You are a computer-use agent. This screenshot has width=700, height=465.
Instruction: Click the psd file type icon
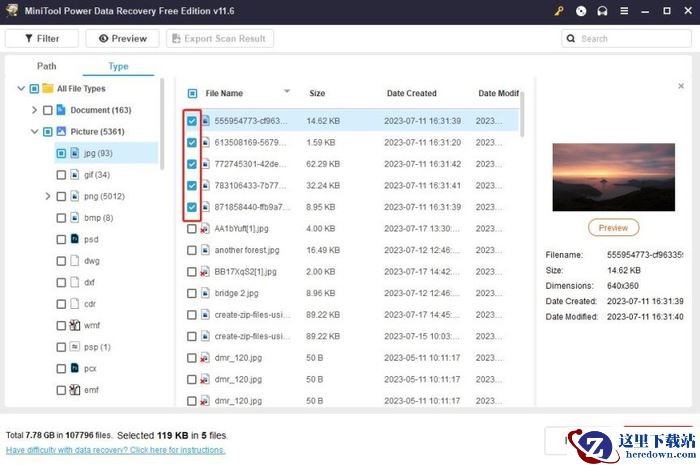75,239
